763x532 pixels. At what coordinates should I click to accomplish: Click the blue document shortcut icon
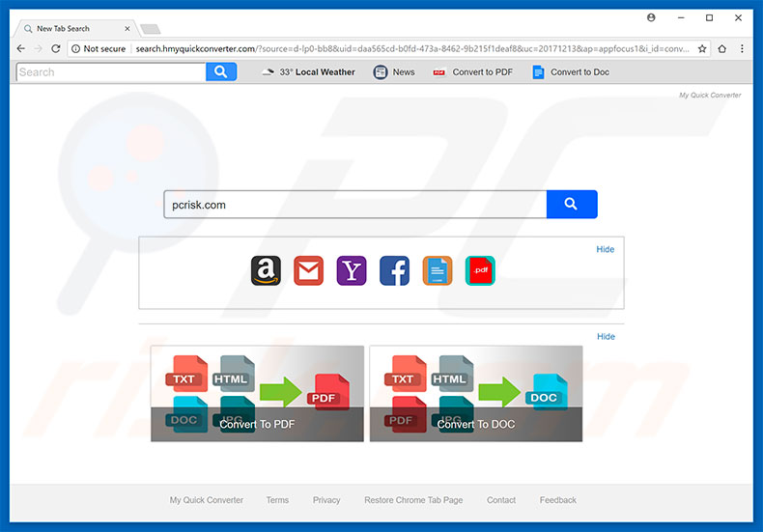click(437, 270)
